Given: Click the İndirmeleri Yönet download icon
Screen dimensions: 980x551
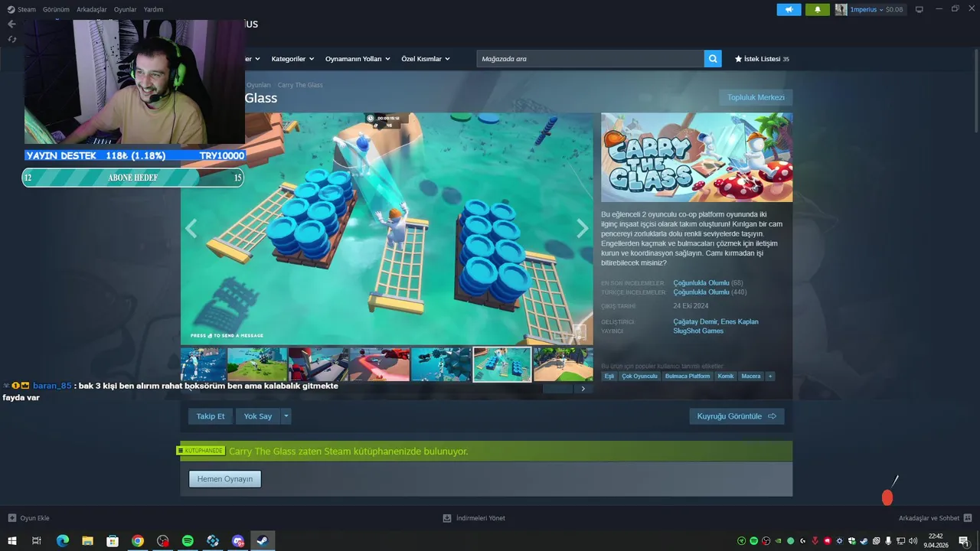Looking at the screenshot, I should tap(447, 518).
